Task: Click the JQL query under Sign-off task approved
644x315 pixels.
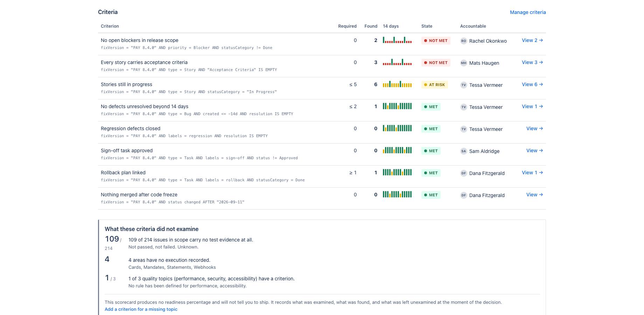Action: click(x=199, y=158)
